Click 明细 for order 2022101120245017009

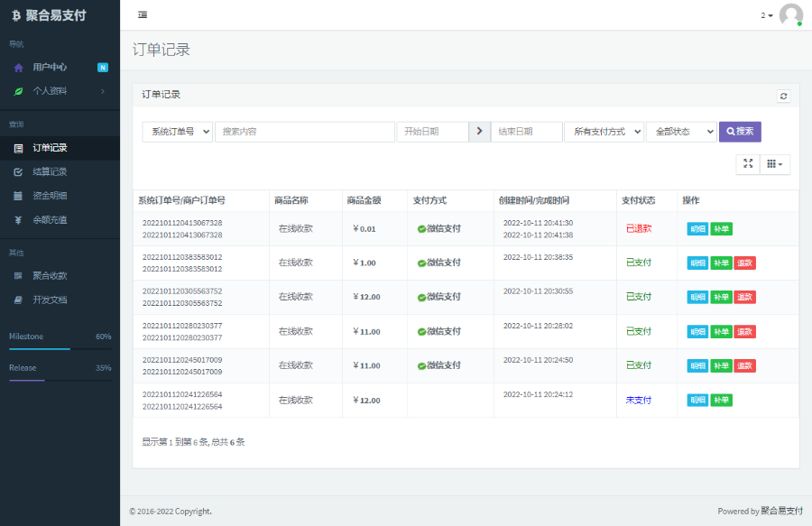pos(697,366)
